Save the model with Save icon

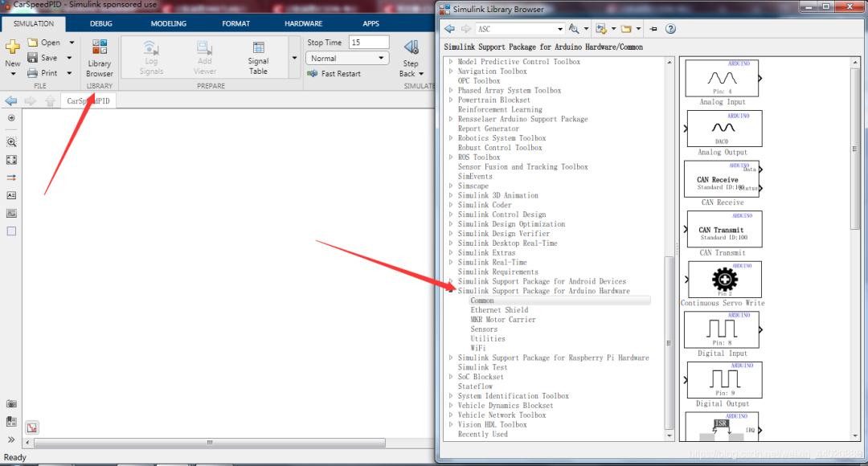(33, 58)
